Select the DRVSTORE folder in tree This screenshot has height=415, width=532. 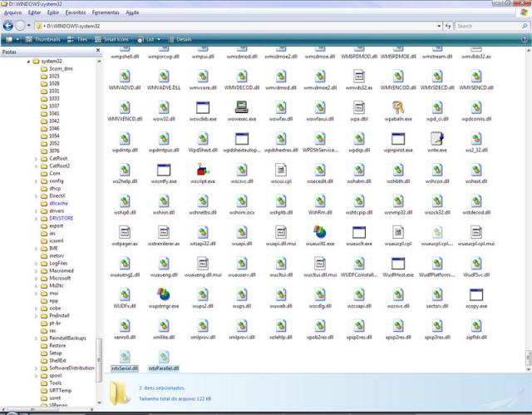[x=61, y=218]
